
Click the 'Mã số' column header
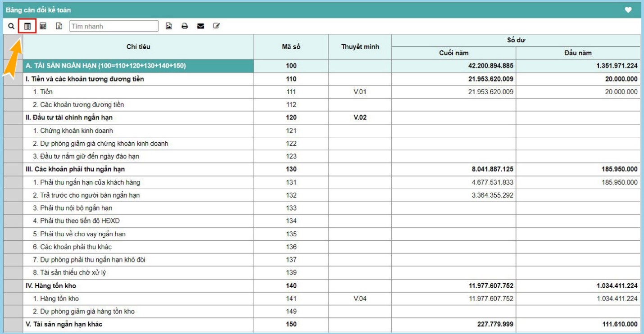pyautogui.click(x=291, y=47)
